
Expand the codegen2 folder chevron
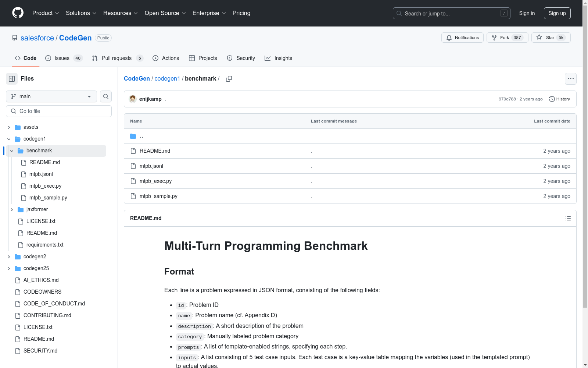tap(9, 257)
